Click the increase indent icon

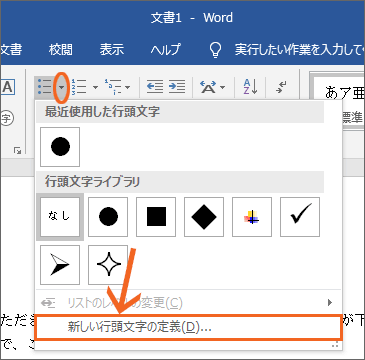coord(177,87)
